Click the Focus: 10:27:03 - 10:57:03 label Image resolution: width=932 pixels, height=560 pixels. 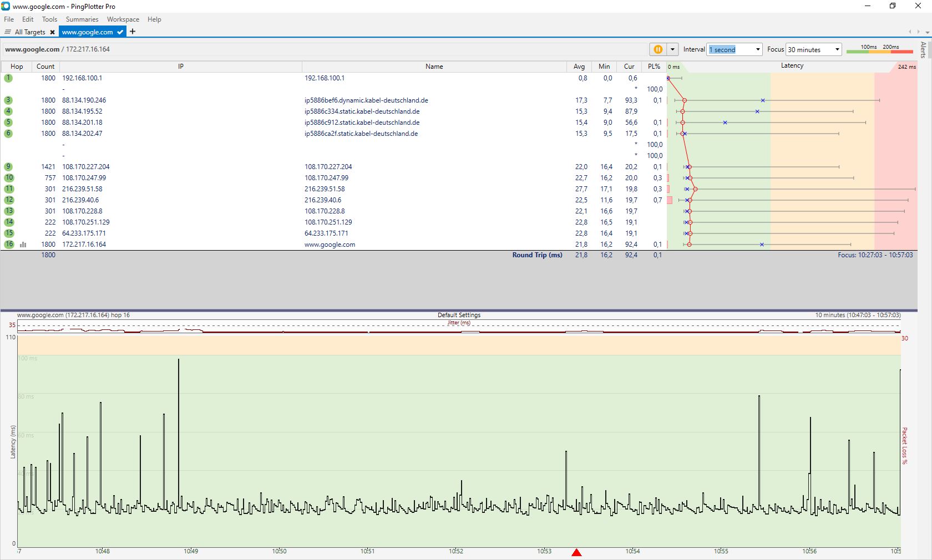pos(875,255)
